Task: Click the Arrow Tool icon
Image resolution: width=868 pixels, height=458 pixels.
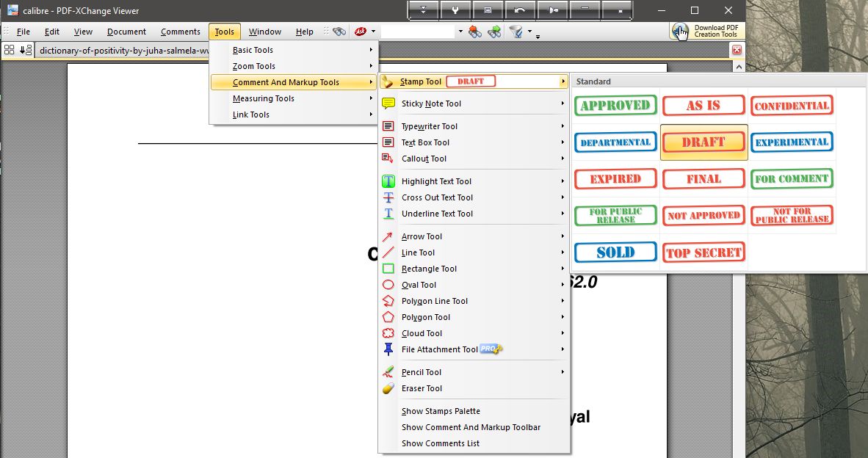Action: [388, 237]
